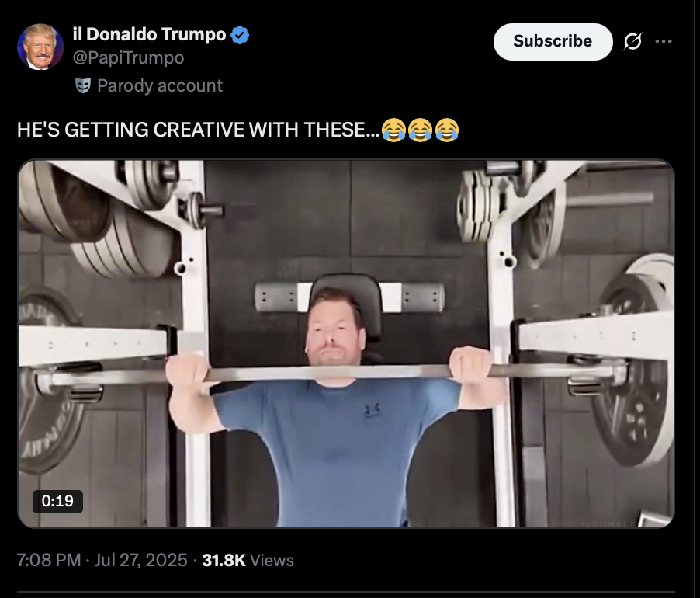The height and width of the screenshot is (598, 700).
Task: Play the bench press video
Action: (346, 343)
